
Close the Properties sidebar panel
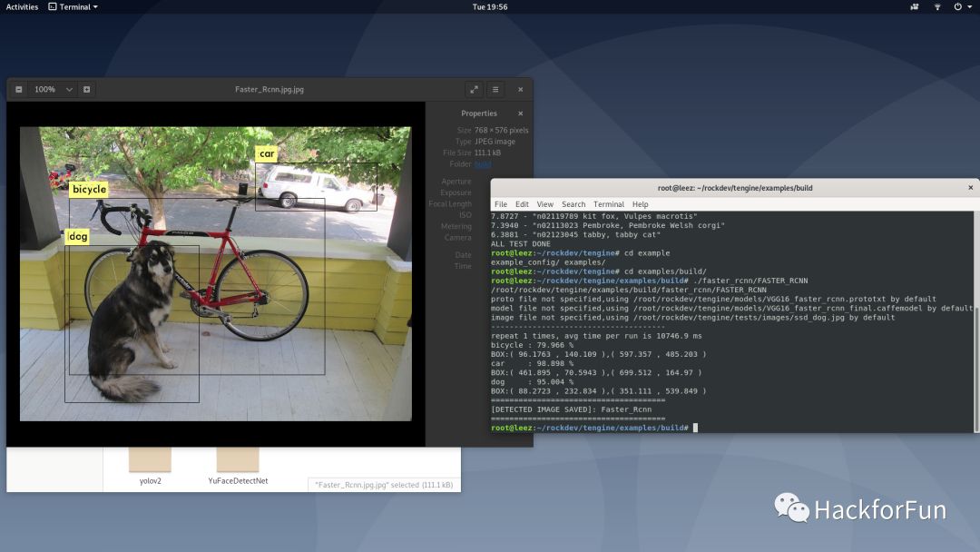(x=521, y=113)
